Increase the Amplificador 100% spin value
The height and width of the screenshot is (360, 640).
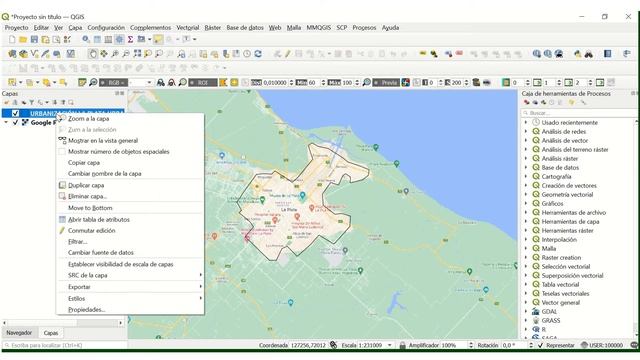point(471,344)
